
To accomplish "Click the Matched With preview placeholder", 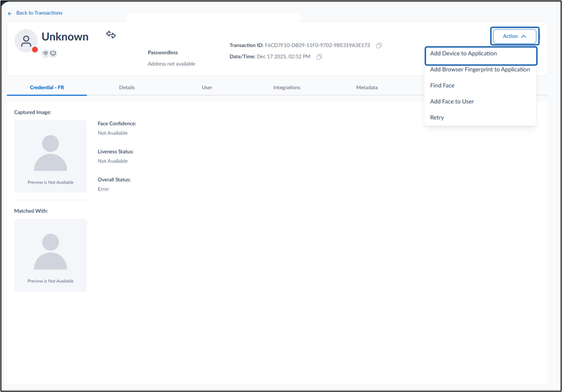I will tap(50, 255).
